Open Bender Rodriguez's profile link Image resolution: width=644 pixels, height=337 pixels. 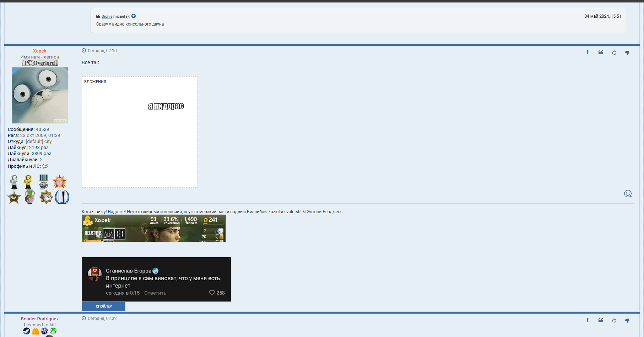39,319
